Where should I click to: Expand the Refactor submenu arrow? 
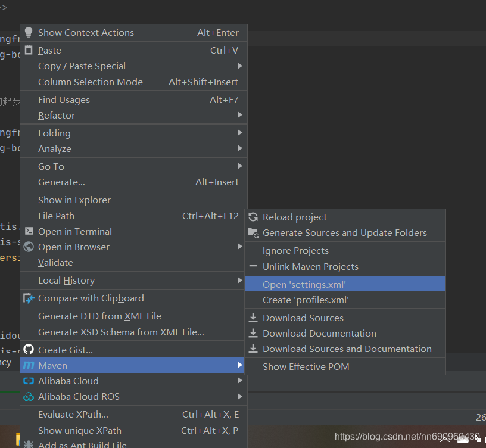(240, 115)
